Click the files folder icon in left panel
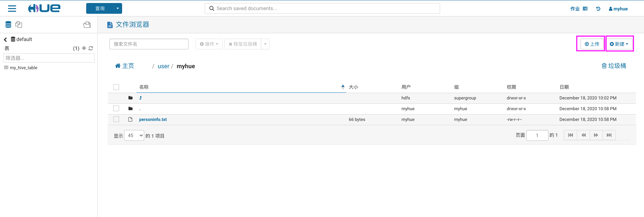644x217 pixels. point(87,25)
